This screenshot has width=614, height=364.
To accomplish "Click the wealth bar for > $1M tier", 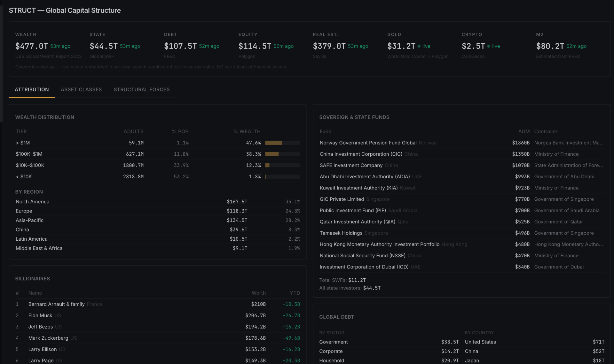I will pos(283,143).
